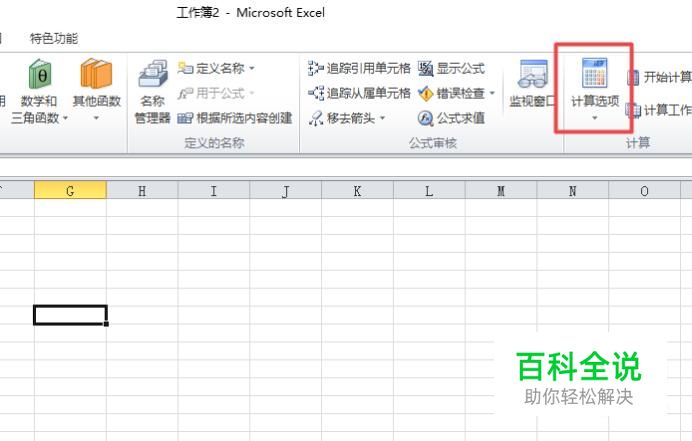Click the Define Name (定义名称) icon
Screen dimensions: 692x441
click(x=185, y=68)
